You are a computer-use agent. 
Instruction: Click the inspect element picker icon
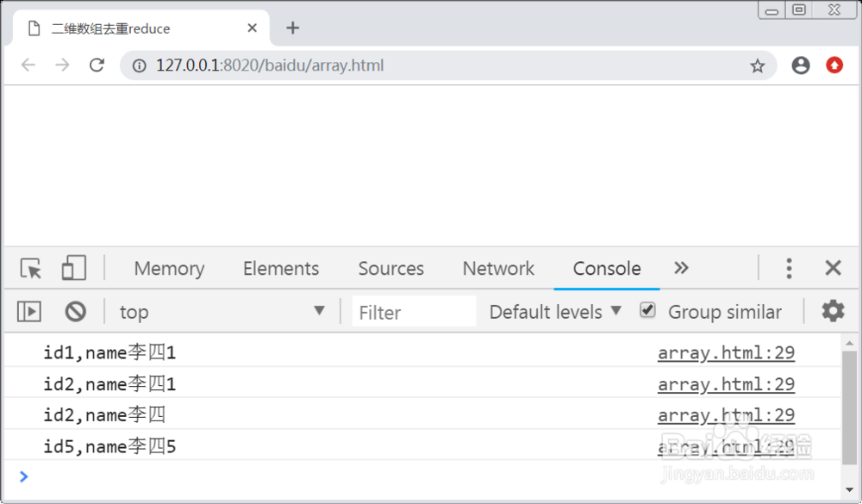pyautogui.click(x=32, y=269)
